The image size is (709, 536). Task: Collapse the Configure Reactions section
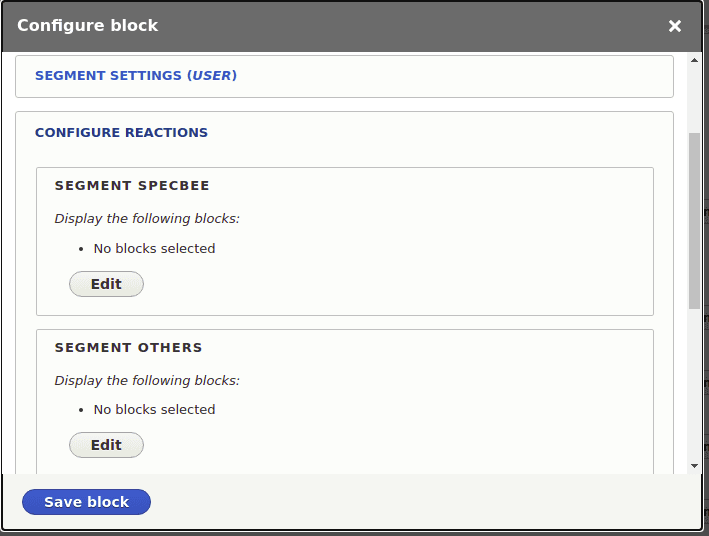[x=121, y=132]
